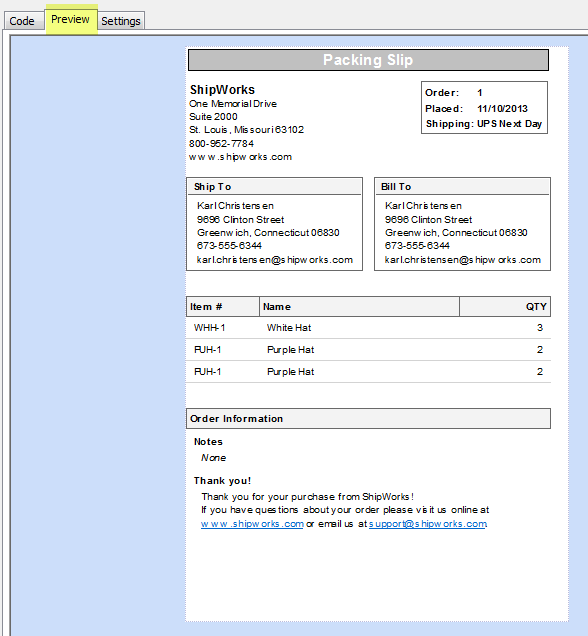Click the 800-952-7784 phone number

pos(221,144)
